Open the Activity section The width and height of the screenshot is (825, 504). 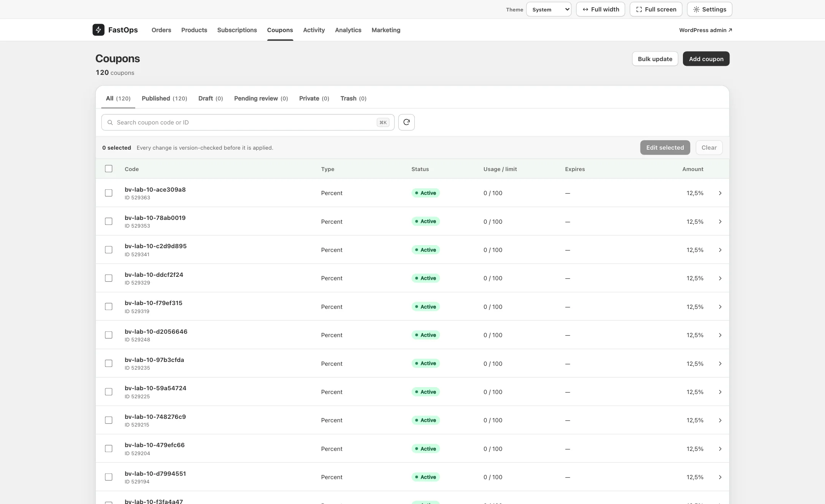[314, 30]
